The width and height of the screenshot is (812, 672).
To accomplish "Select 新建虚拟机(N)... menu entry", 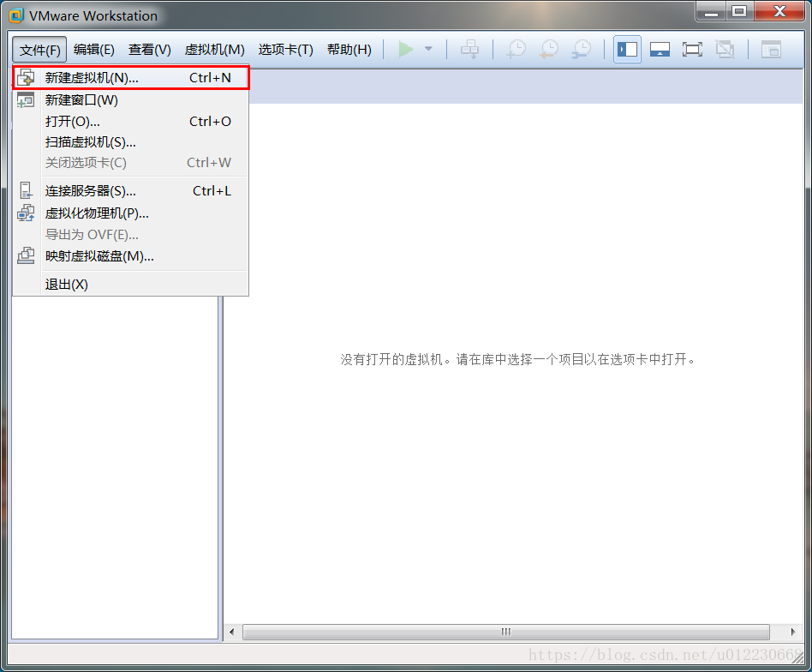I will 130,78.
